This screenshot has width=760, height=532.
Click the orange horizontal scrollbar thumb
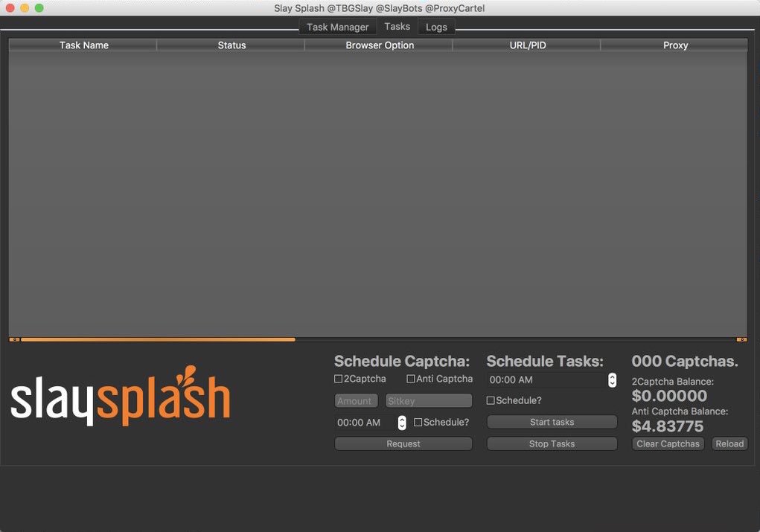point(158,339)
